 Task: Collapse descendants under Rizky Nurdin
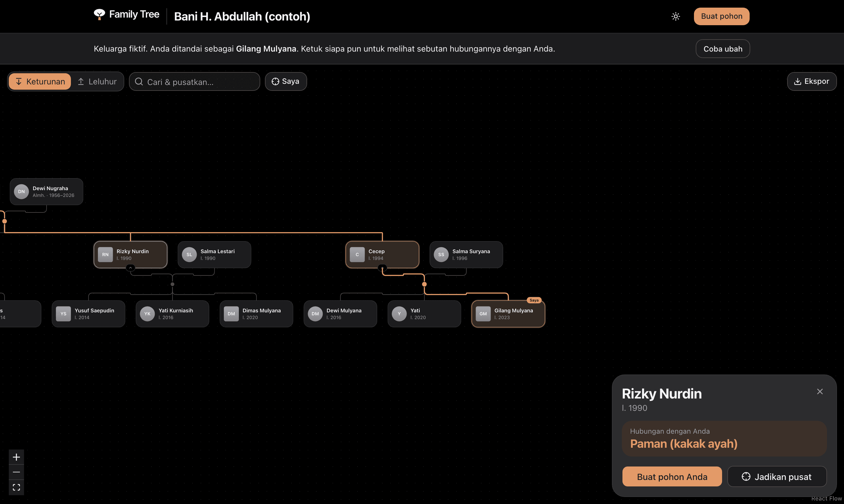click(x=130, y=268)
